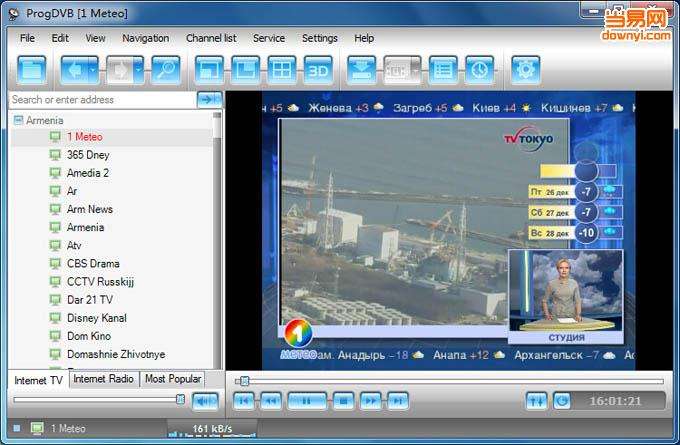Click the timeshift refresh button near the clock
This screenshot has height=445, width=680.
562,401
